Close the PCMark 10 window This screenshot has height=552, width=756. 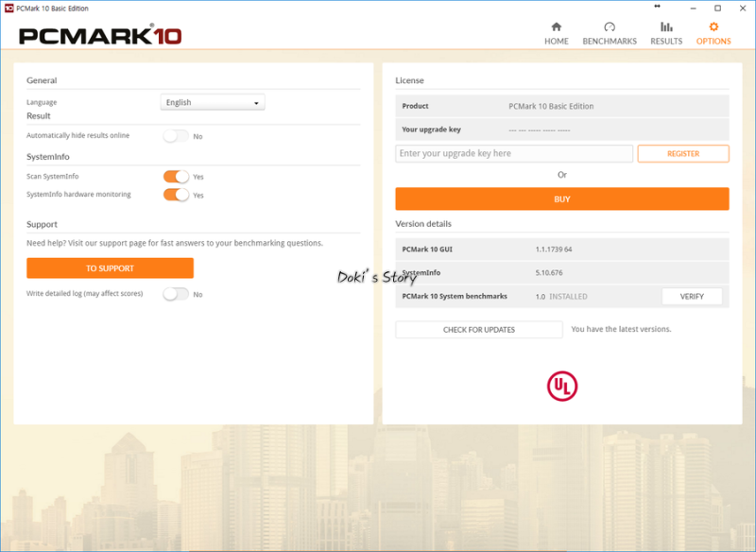[x=743, y=9]
